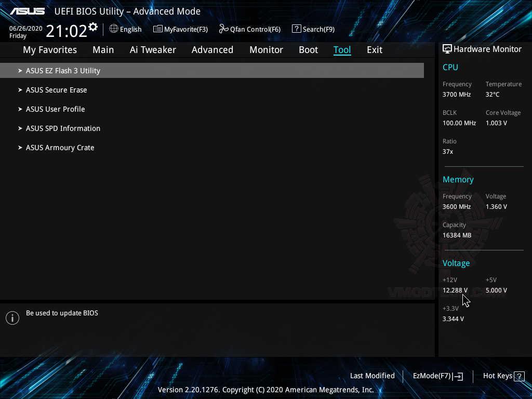
Task: Click the Search question mark icon
Action: pos(297,29)
